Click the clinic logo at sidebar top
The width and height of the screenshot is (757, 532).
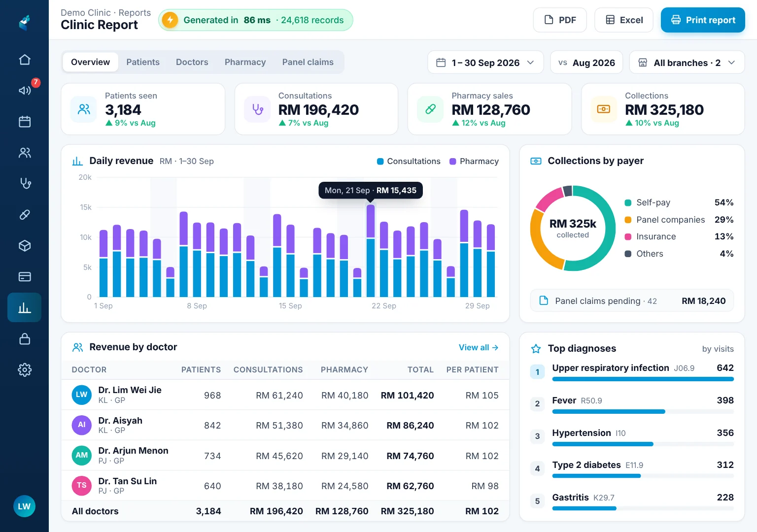pyautogui.click(x=25, y=23)
